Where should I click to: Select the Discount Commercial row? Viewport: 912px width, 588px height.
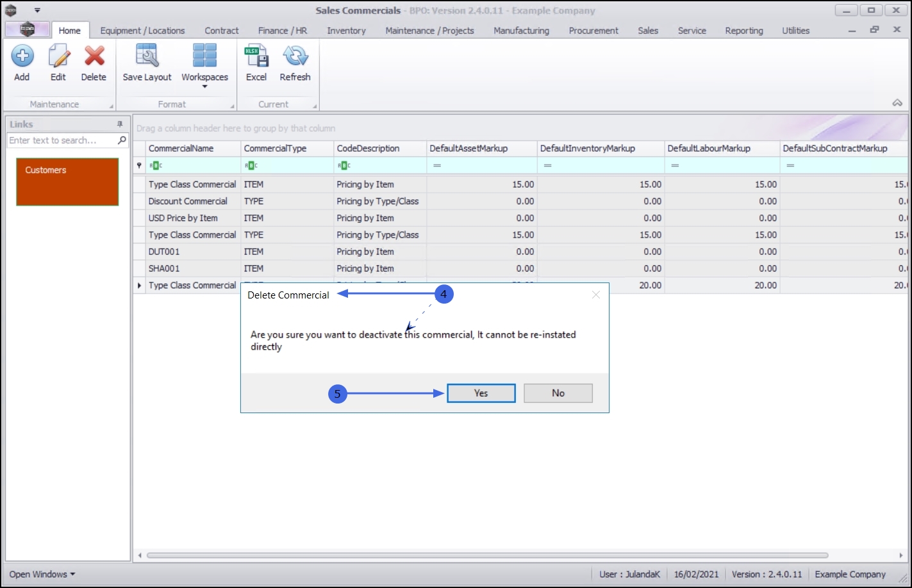point(520,201)
